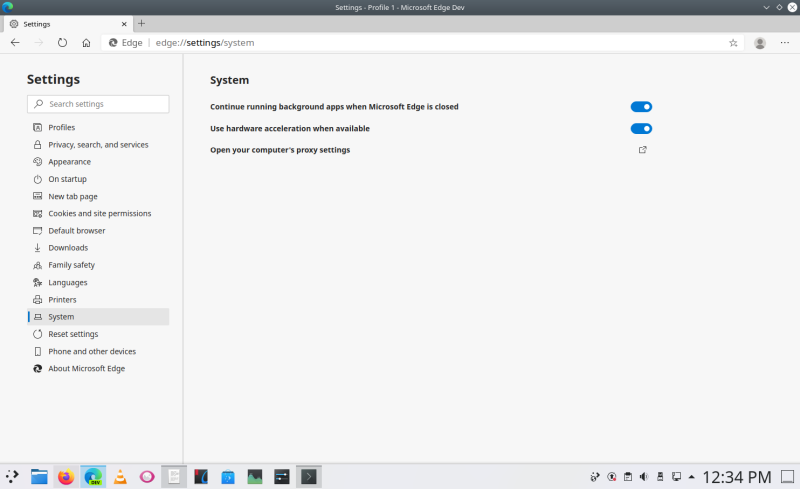The width and height of the screenshot is (800, 489).
Task: Toggle continue running background apps switch
Action: click(641, 107)
